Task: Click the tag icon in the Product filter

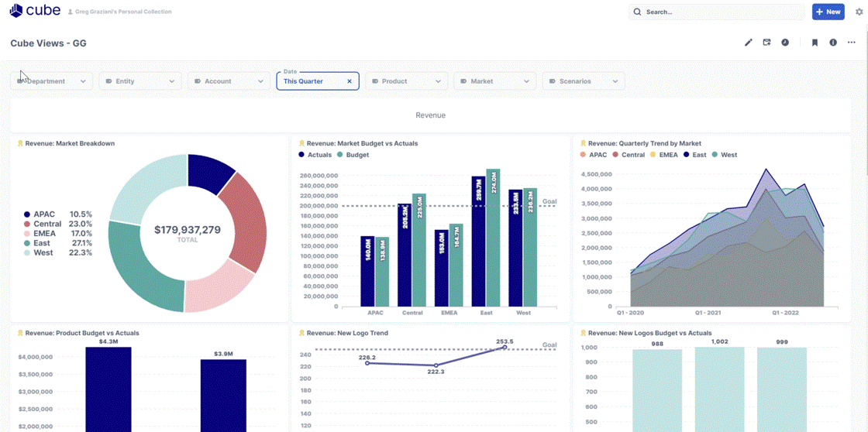Action: [375, 81]
